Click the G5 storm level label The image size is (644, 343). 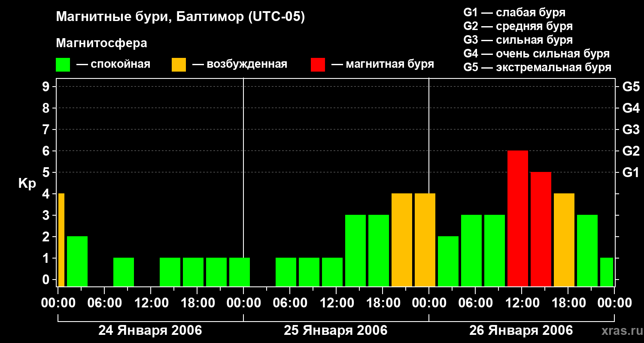click(x=631, y=87)
